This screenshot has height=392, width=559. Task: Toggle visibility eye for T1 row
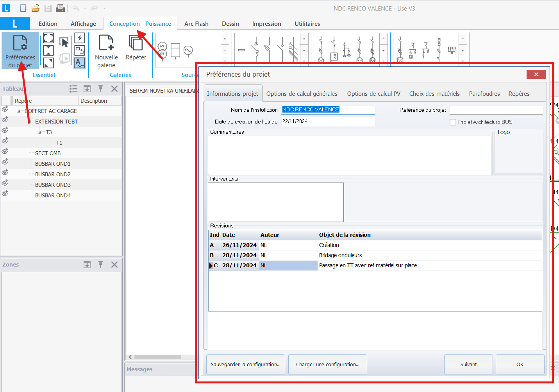click(5, 141)
